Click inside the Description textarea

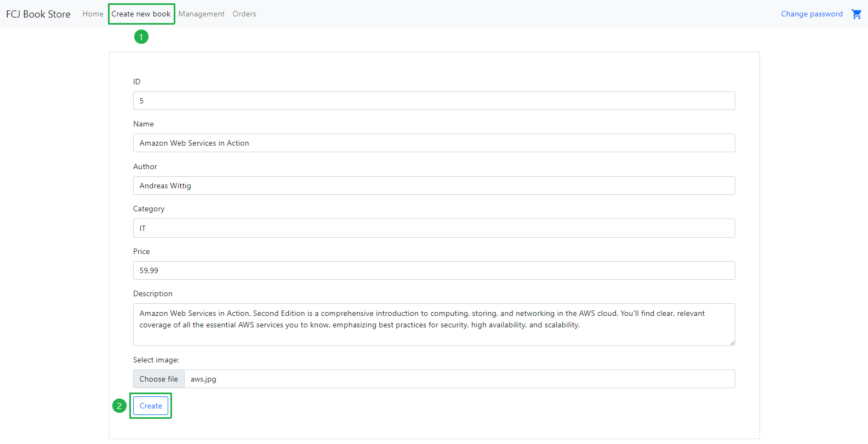point(434,325)
